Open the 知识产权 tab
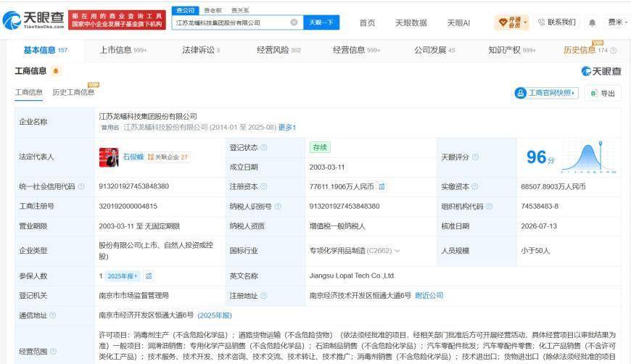 click(511, 50)
